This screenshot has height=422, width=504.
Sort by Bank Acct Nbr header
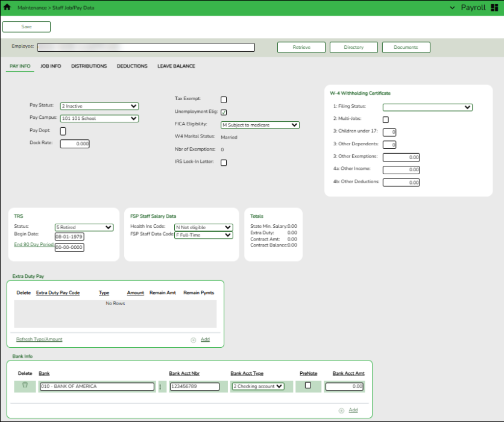[184, 373]
